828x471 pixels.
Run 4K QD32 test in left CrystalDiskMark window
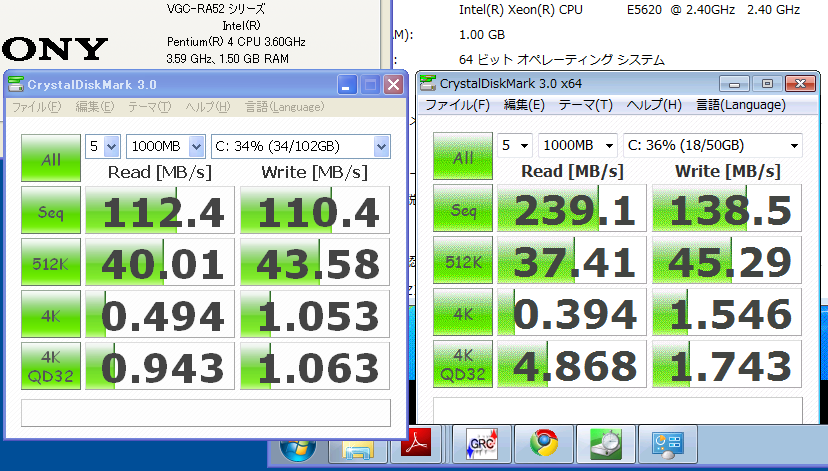tap(51, 366)
